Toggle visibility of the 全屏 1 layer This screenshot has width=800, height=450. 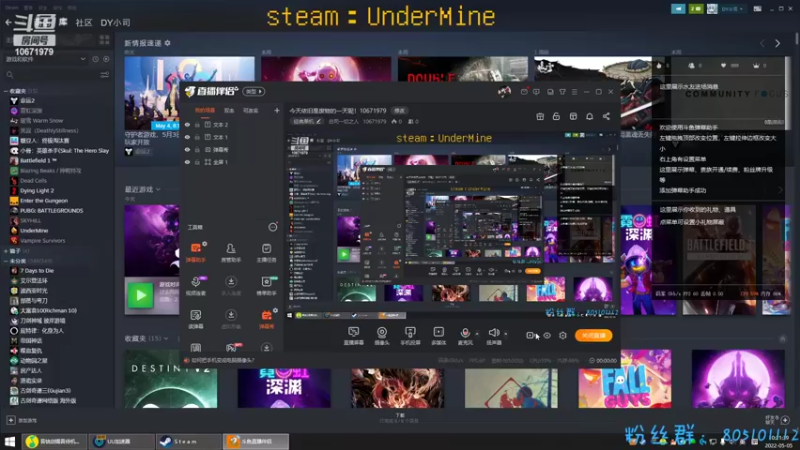pyautogui.click(x=187, y=162)
